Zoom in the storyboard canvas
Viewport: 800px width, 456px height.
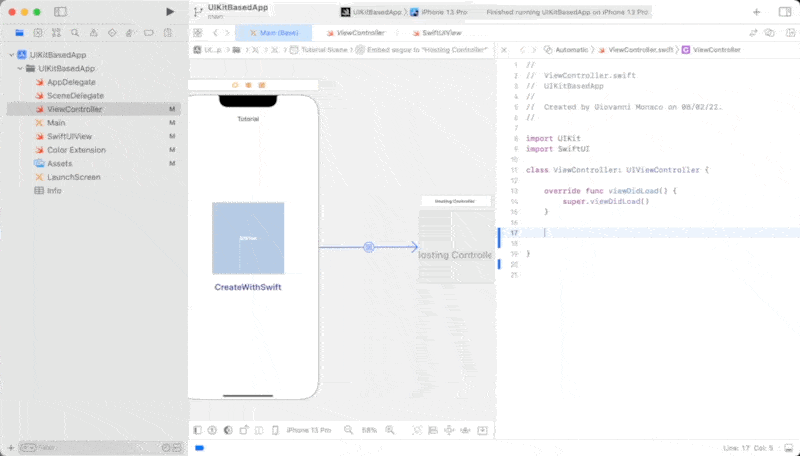tap(392, 430)
